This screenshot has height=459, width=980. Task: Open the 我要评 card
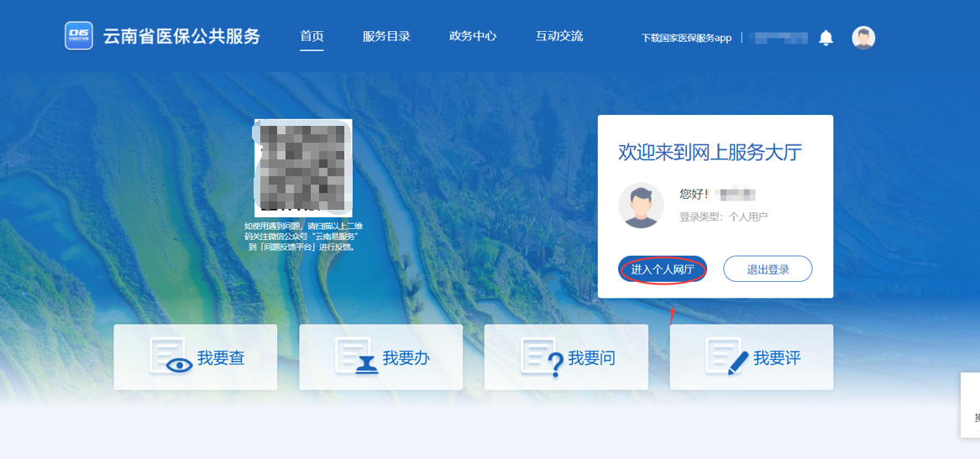click(752, 357)
